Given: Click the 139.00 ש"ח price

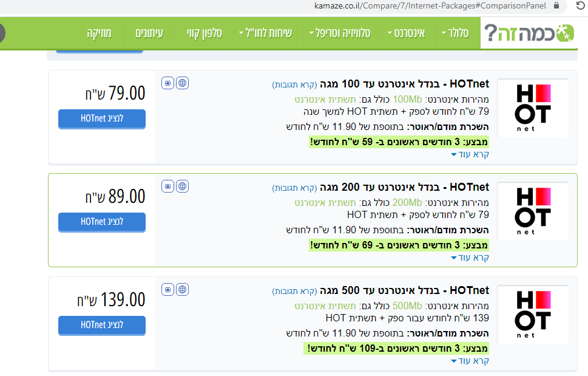Looking at the screenshot, I should (x=111, y=299).
